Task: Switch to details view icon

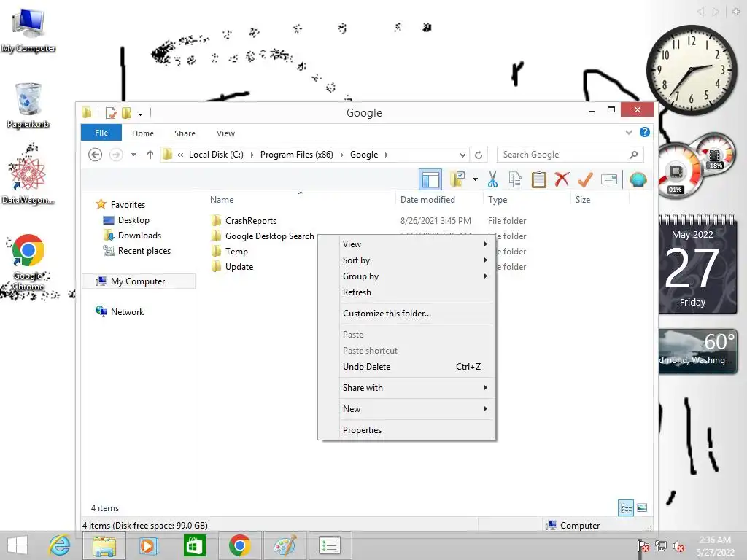Action: pos(626,507)
